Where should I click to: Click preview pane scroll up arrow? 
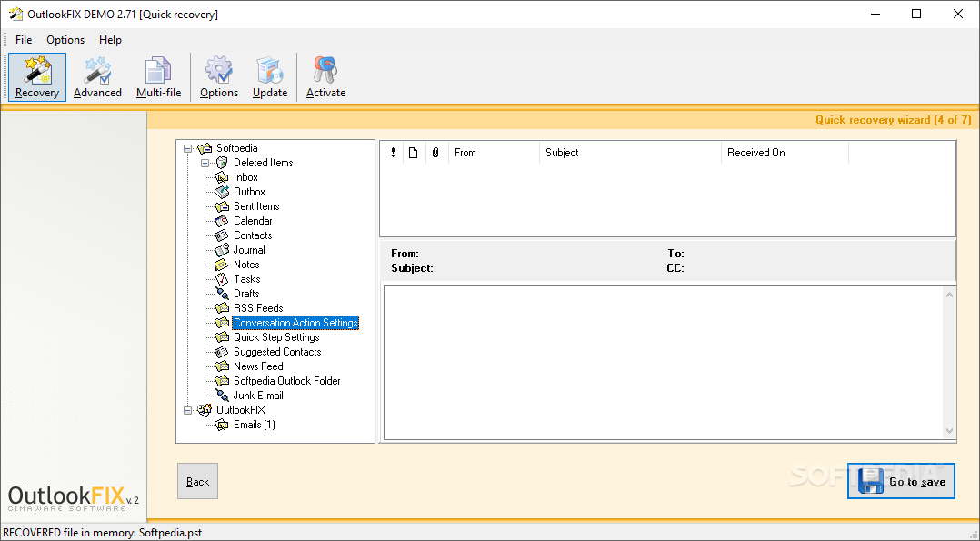click(949, 294)
